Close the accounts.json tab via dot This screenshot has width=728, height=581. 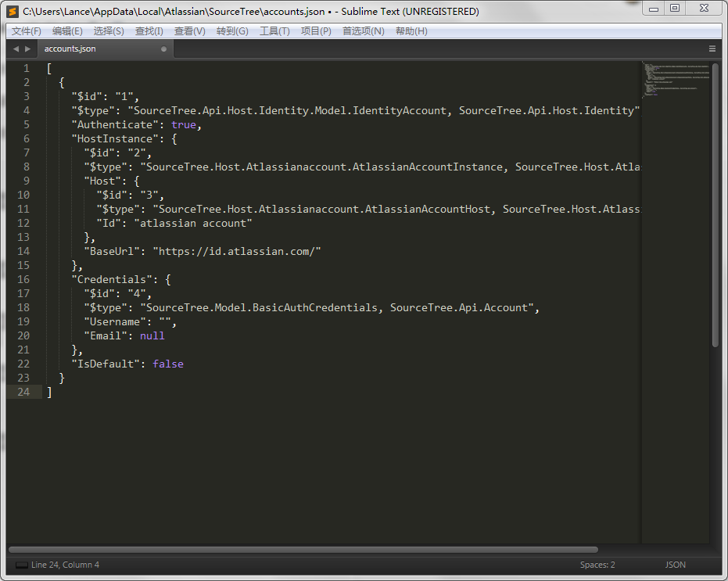[x=163, y=48]
